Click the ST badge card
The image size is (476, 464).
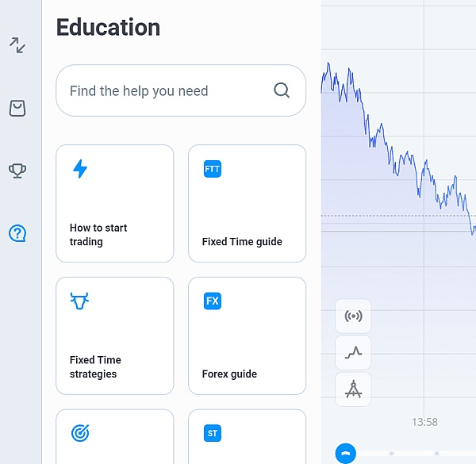pos(247,436)
